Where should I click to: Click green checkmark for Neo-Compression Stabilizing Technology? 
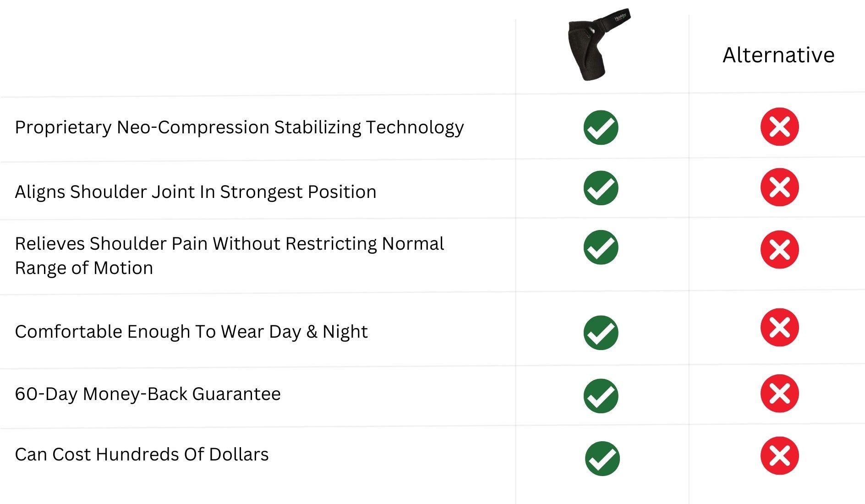pos(601,127)
